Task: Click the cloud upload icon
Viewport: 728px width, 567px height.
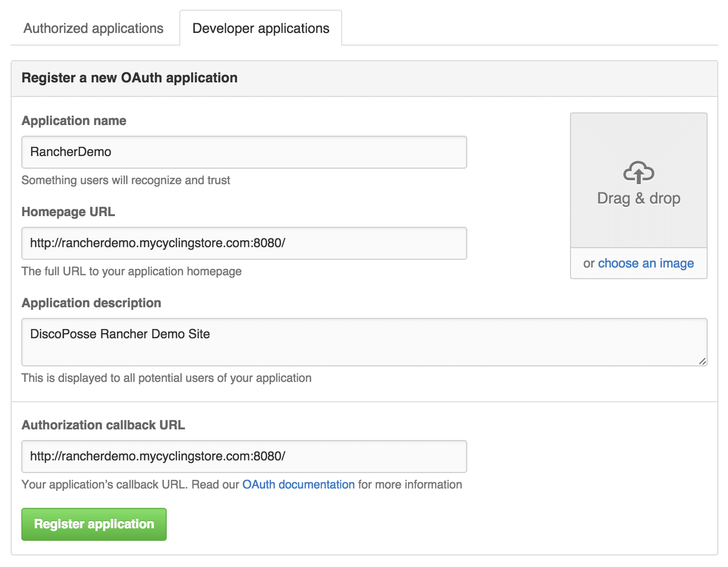Action: point(638,173)
